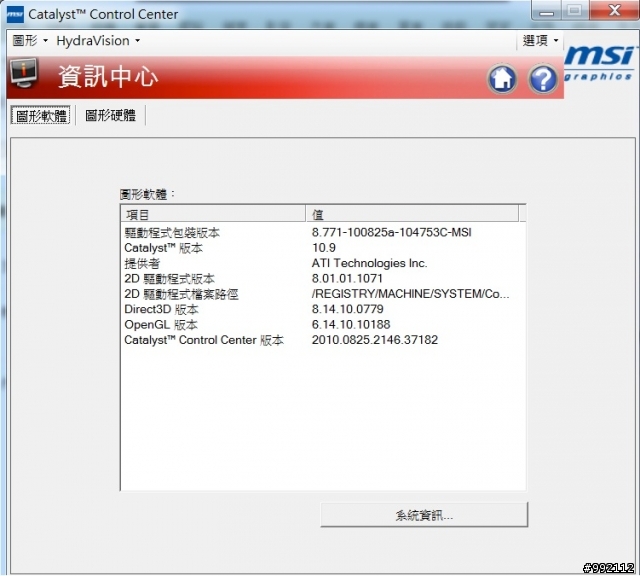The image size is (640, 576).
Task: Go to the Home view icon
Action: coord(502,78)
